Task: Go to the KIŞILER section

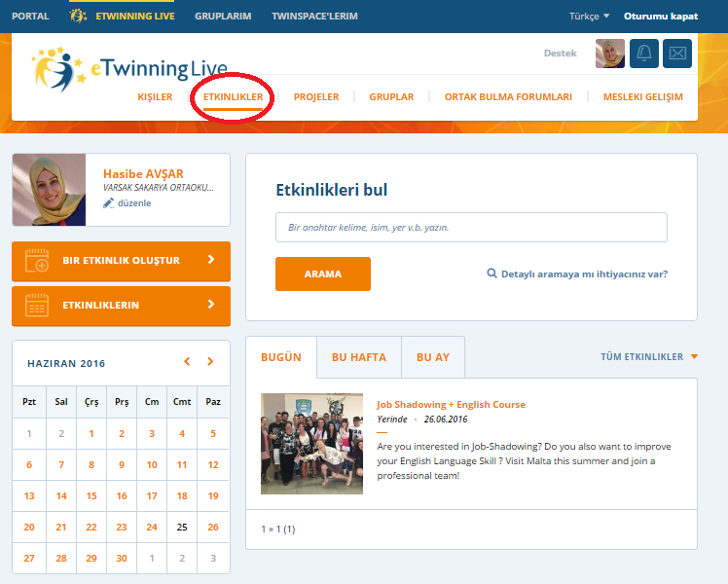Action: click(x=155, y=96)
